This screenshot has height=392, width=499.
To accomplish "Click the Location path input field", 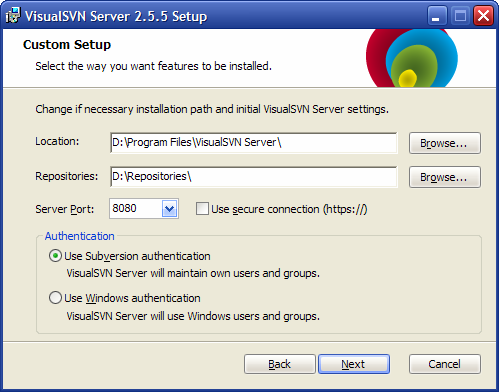I will (254, 143).
